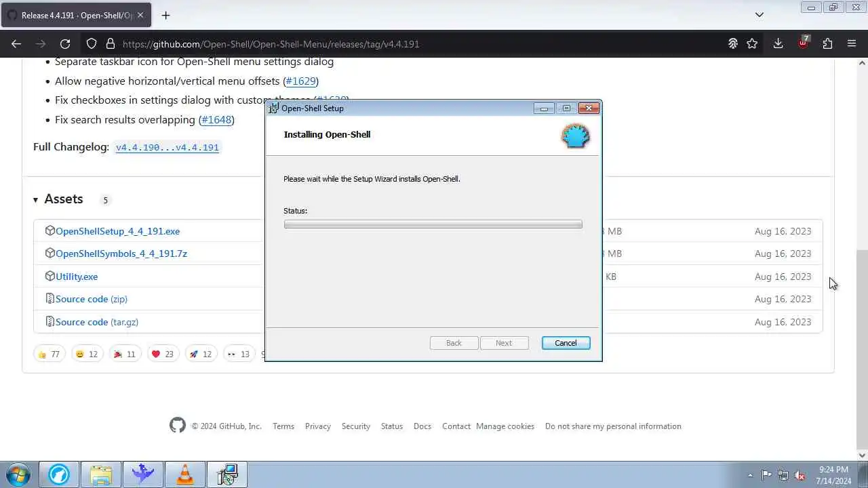Click the rocket reaction with 12
Screen dimensions: 868x488
[201, 354]
